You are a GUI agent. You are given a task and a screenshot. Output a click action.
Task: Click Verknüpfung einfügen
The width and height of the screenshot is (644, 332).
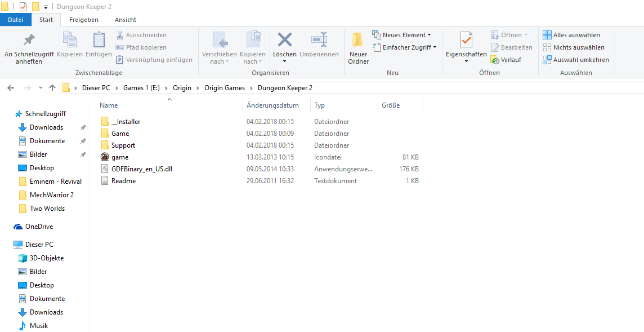[154, 60]
